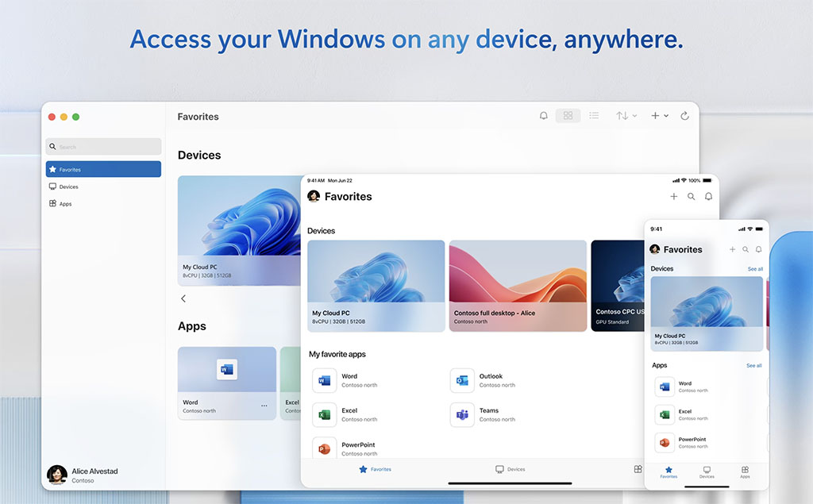Click the previous page chevron under Mac Devices

[183, 298]
